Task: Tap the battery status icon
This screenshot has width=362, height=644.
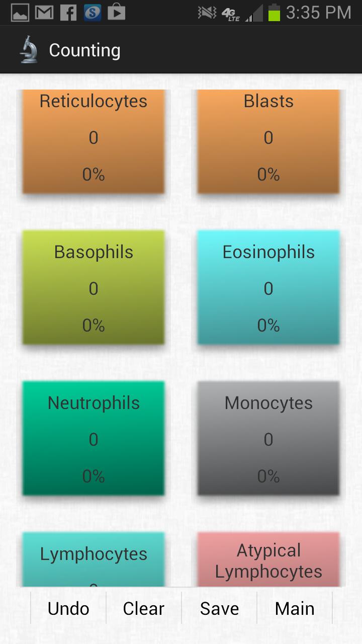Action: pos(274,12)
